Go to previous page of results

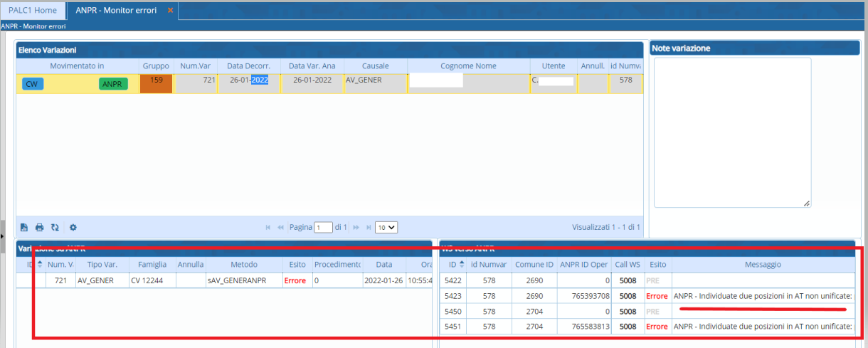(x=281, y=228)
